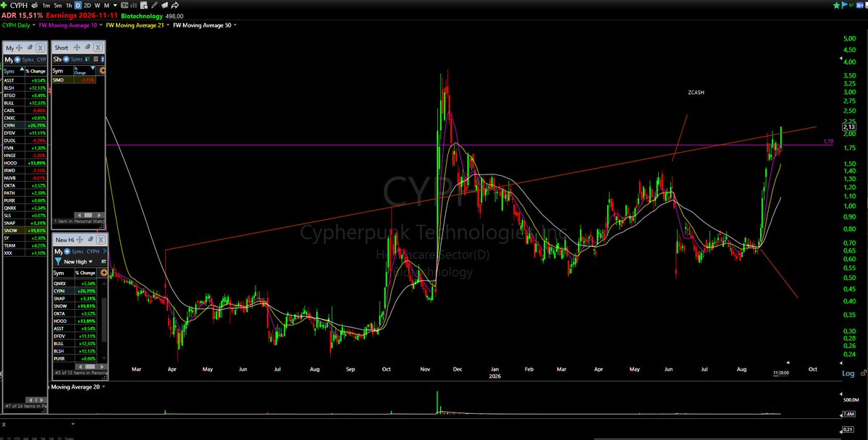Sort My watchlist by % Change

point(35,71)
